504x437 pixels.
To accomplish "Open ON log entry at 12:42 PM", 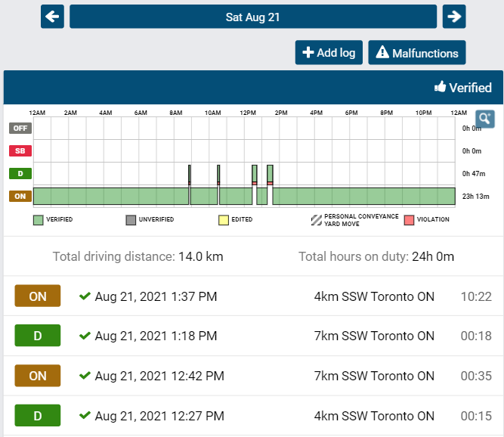I will click(x=253, y=376).
